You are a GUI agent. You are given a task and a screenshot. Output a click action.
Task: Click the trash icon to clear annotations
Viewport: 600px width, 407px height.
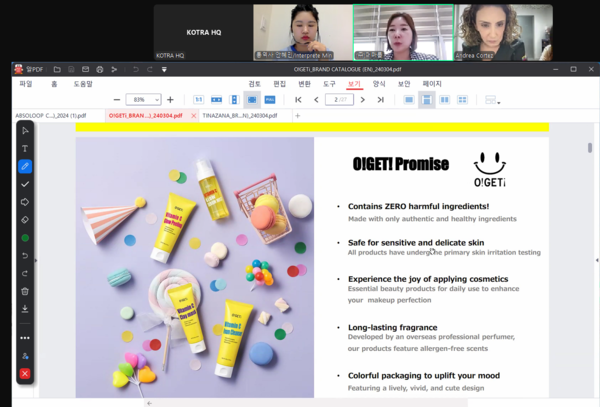click(x=25, y=291)
